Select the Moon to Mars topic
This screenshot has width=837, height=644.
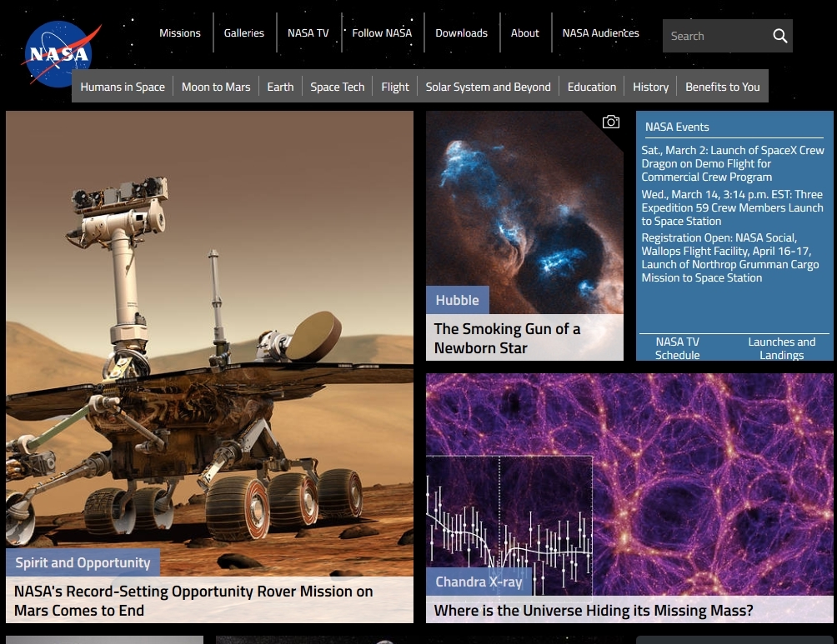tap(216, 87)
